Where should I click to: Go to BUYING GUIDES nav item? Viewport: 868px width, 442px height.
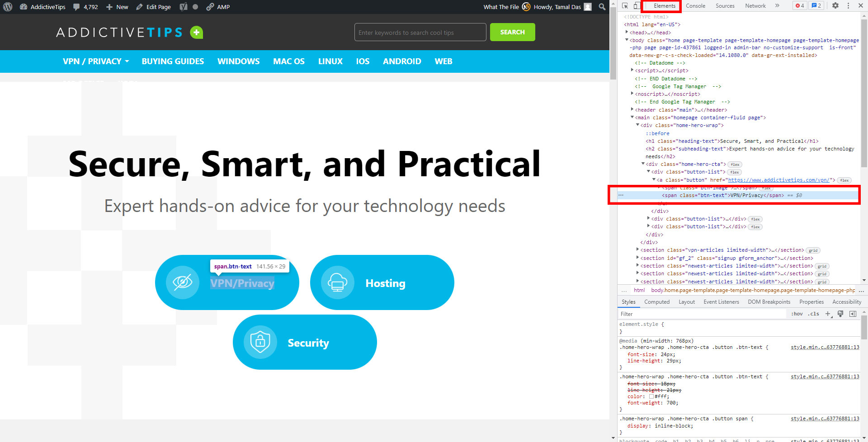(x=173, y=61)
